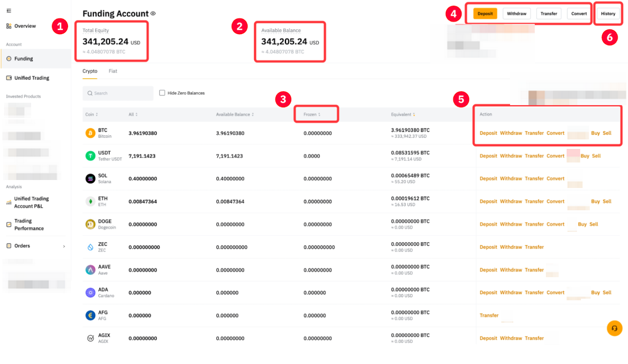
Task: Click the Solana coin icon
Action: coord(90,178)
